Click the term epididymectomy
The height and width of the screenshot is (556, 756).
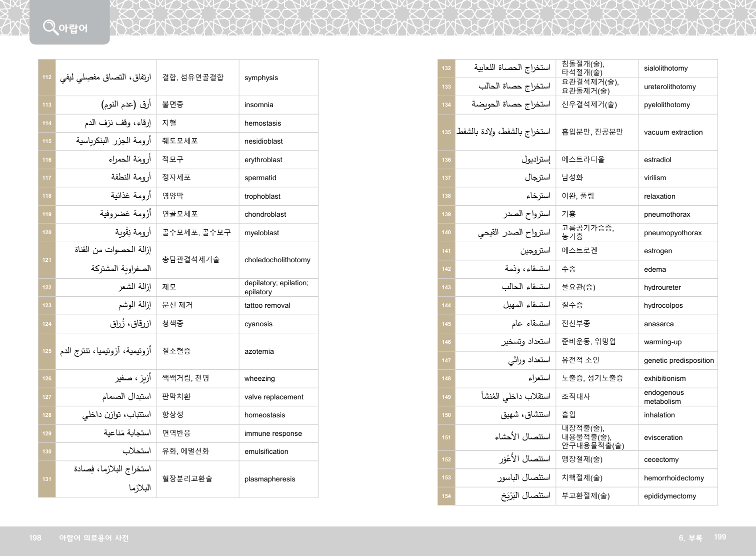(669, 496)
